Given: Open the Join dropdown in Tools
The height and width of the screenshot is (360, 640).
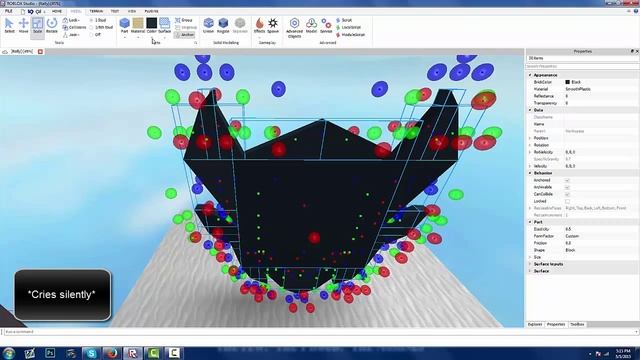Looking at the screenshot, I should (x=71, y=35).
